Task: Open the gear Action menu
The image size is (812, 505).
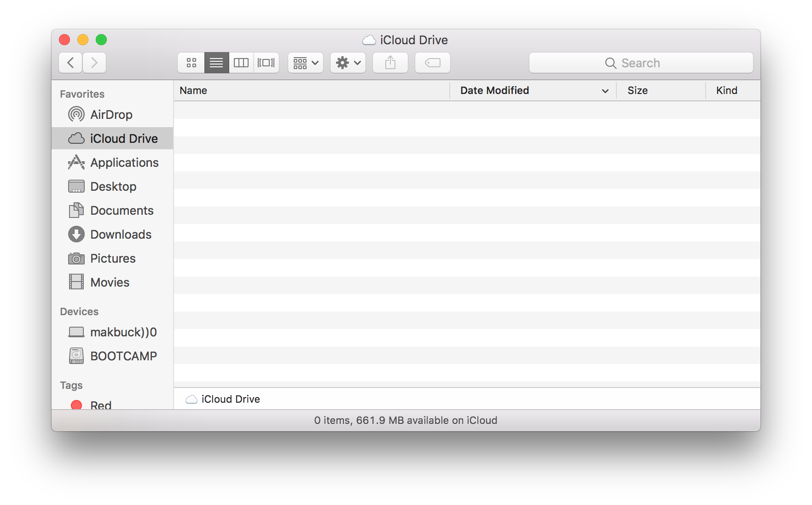Action: 348,63
